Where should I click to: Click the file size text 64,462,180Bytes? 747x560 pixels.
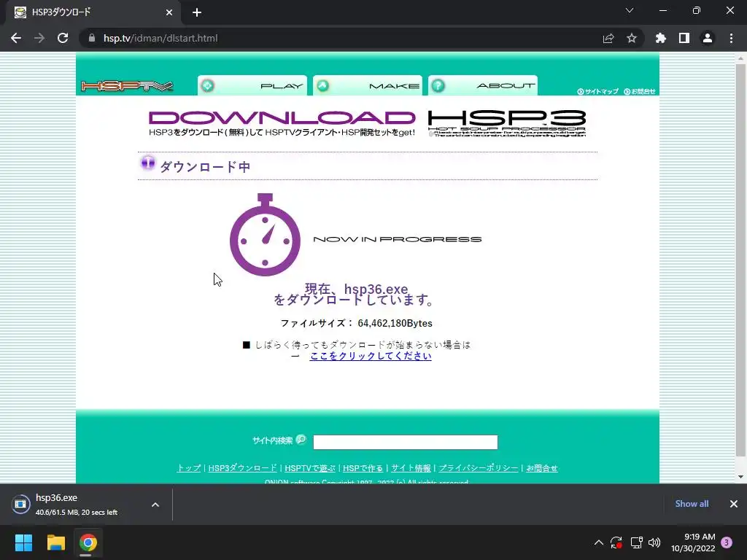click(x=395, y=323)
